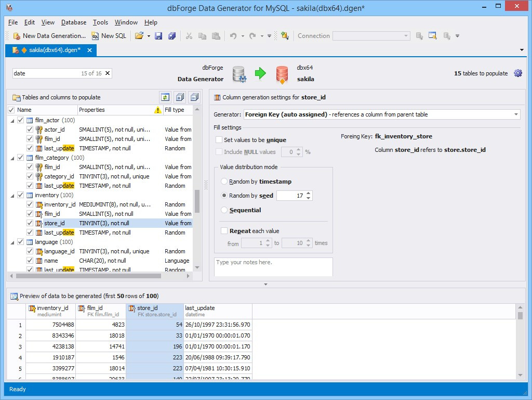Select the store_id column row

click(x=100, y=223)
